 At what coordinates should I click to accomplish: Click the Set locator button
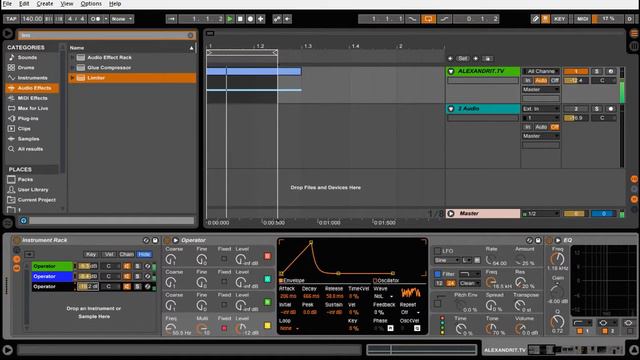click(462, 59)
